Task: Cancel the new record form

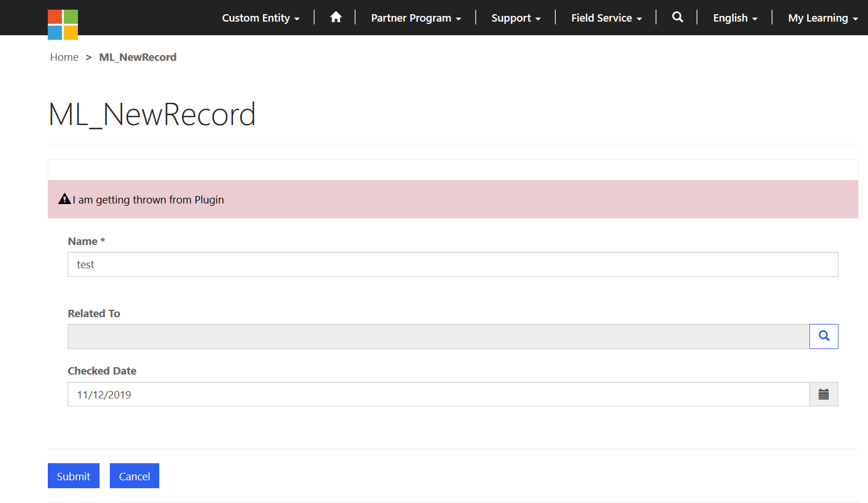Action: 134,476
